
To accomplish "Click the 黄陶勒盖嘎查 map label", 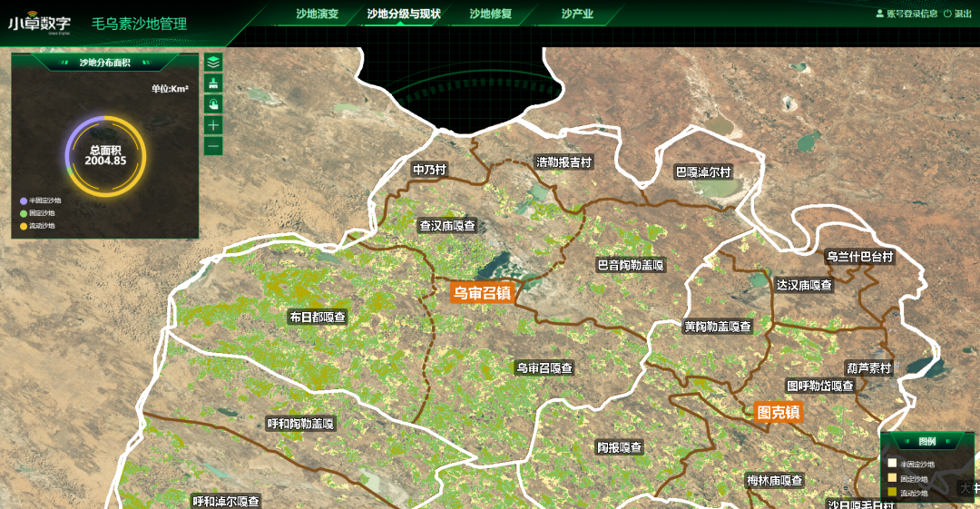I will 718,327.
